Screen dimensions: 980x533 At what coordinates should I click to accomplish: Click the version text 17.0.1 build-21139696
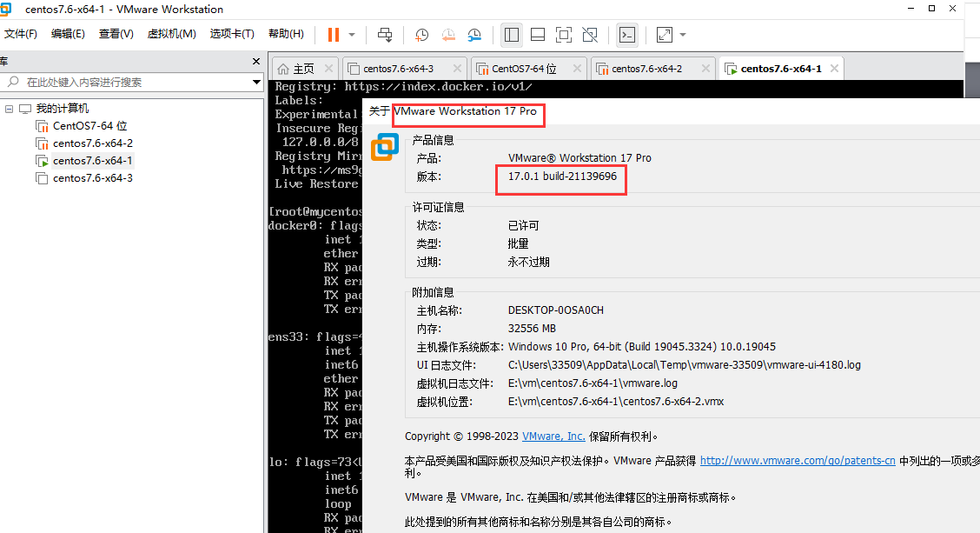coord(562,177)
